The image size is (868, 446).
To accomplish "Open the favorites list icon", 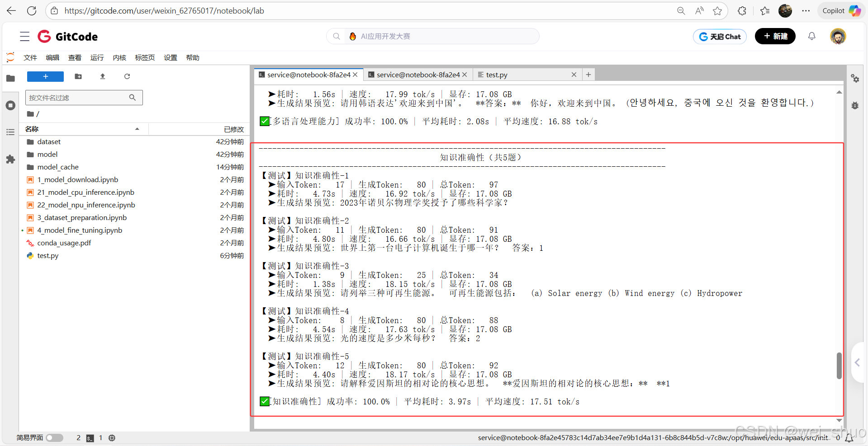I will (765, 11).
